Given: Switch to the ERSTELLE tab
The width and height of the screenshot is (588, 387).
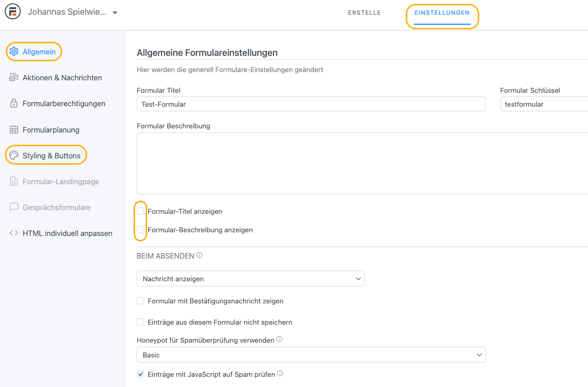Looking at the screenshot, I should click(364, 13).
